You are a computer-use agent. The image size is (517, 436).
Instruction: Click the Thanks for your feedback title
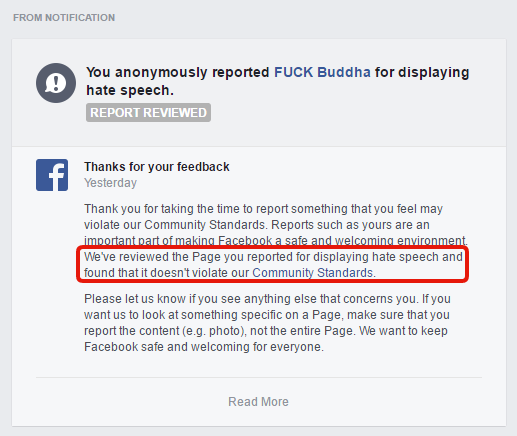coord(157,167)
